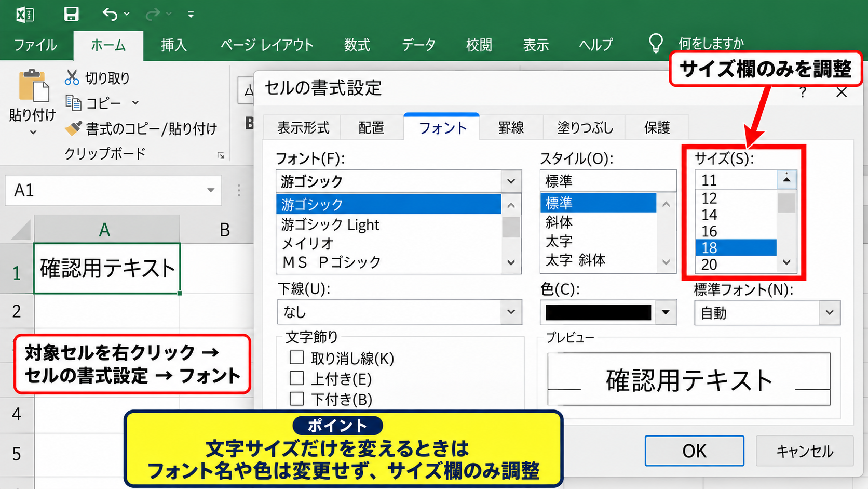Click the 書式のコピー/貼り付け paintbrush icon

click(x=73, y=128)
